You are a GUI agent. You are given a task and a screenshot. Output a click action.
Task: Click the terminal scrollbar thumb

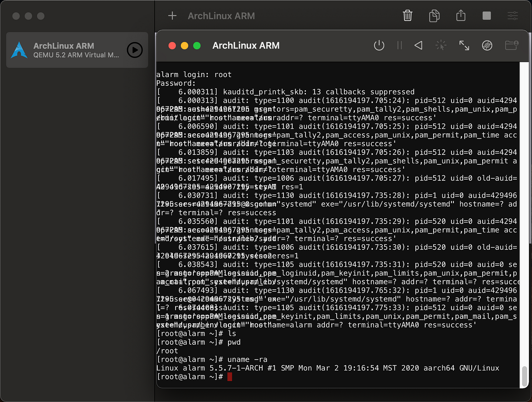[x=524, y=376]
